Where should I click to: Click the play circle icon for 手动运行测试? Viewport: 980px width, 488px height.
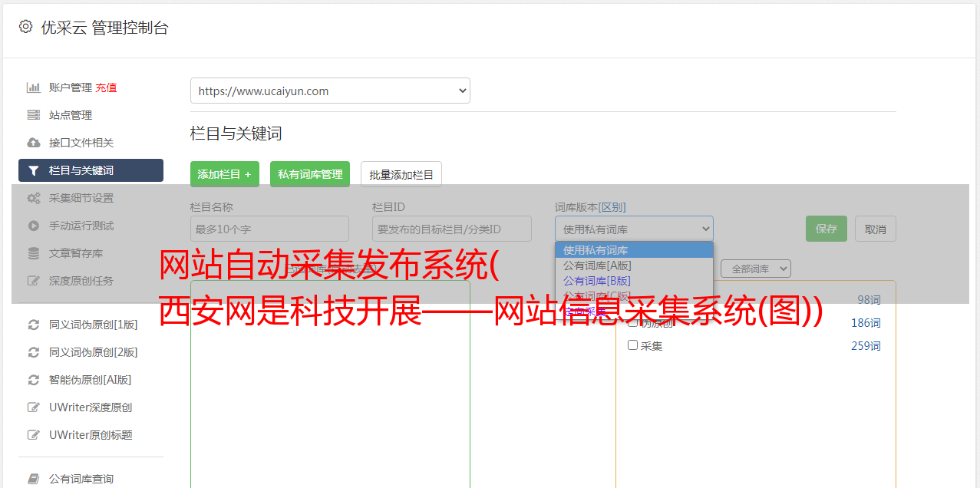34,226
